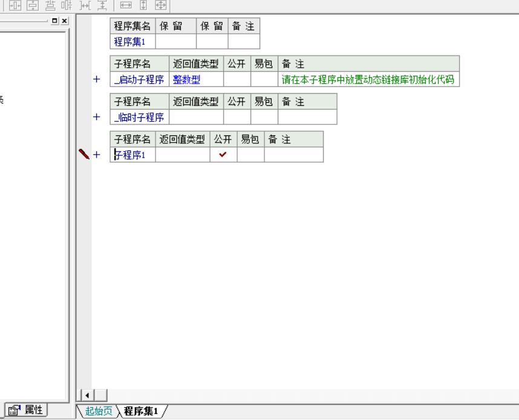Select the _启动子程序 name cell
Viewport: 519px width, 420px height.
click(139, 79)
